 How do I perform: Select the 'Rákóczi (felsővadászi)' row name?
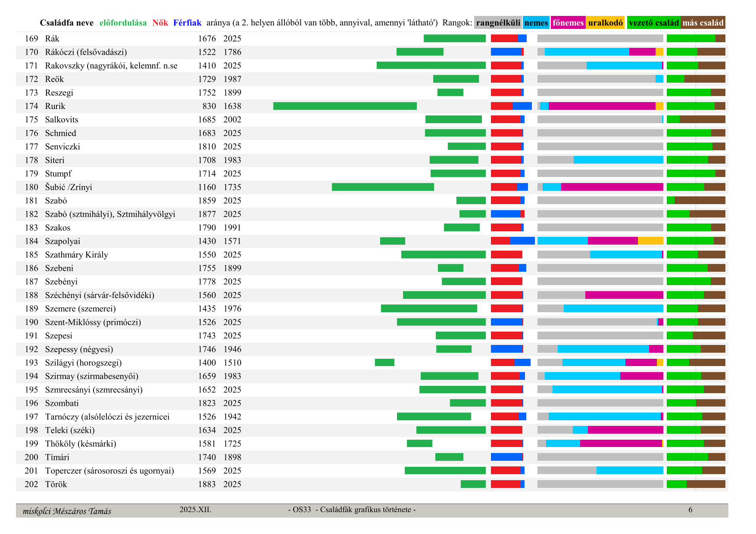click(86, 52)
